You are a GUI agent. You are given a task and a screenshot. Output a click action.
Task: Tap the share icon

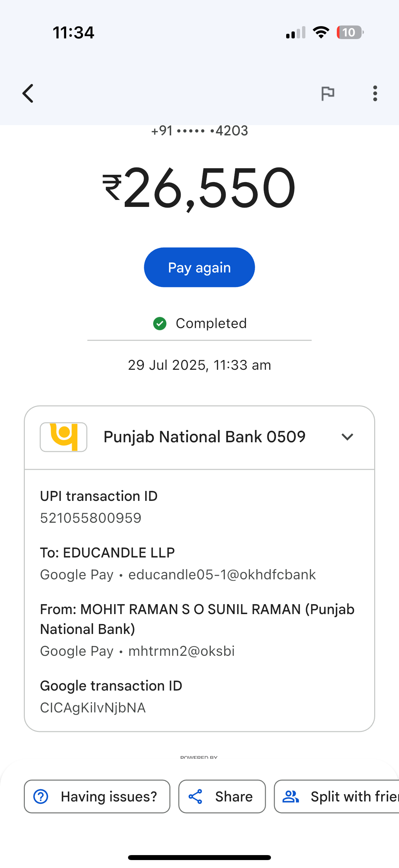tap(195, 796)
